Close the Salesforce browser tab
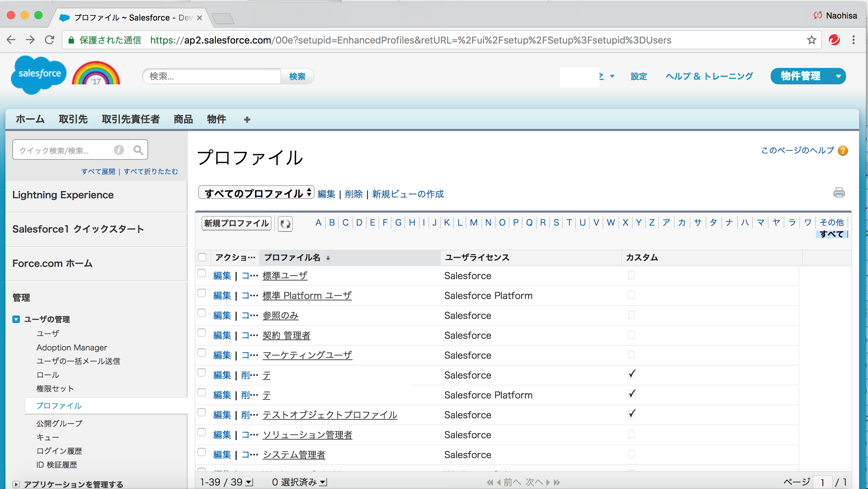The height and width of the screenshot is (489, 868). (x=200, y=18)
